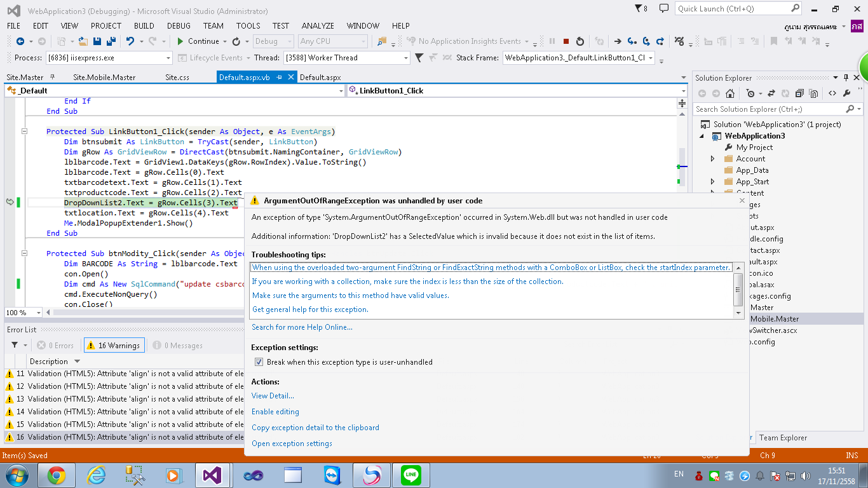Click the Open exception settings link

292,444
